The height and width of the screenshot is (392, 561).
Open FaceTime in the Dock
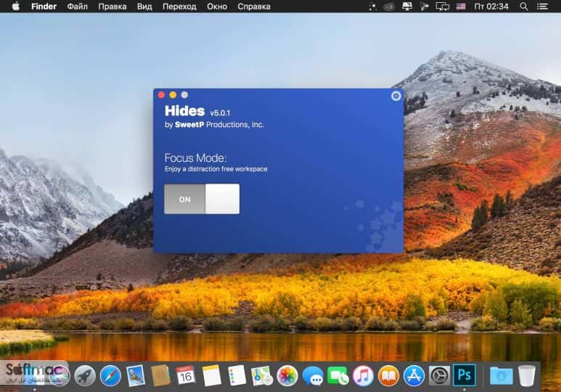click(337, 375)
